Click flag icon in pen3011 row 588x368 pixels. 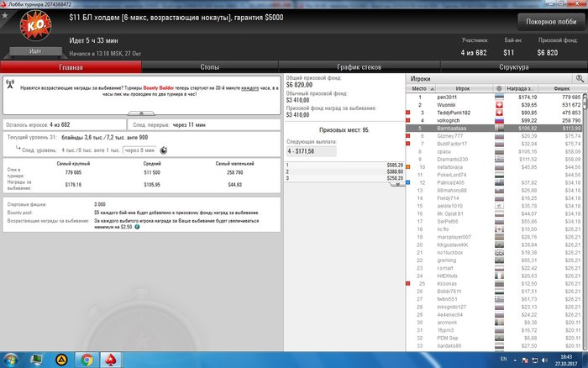tap(499, 97)
